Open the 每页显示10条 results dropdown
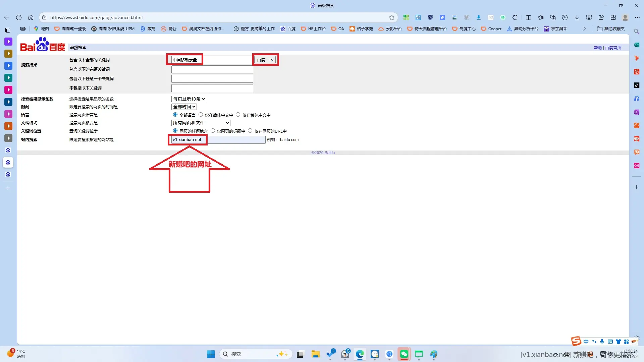644x362 pixels. pos(189,99)
